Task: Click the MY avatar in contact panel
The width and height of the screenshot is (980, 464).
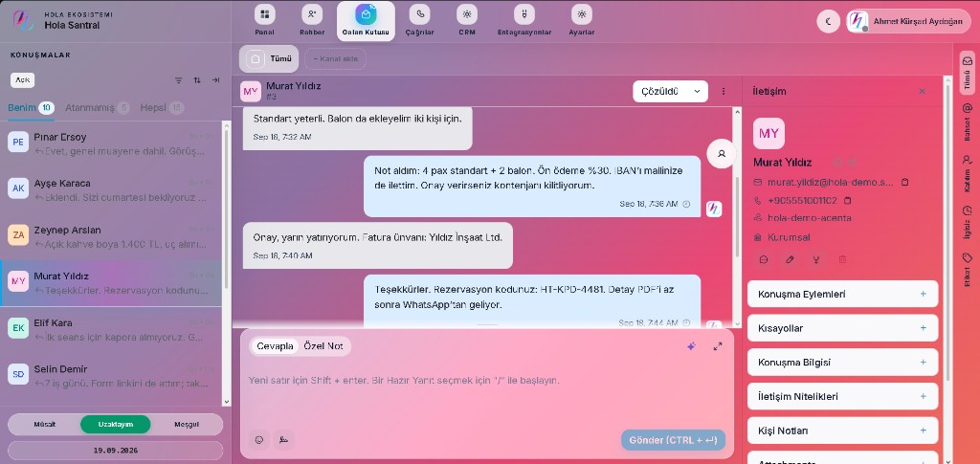Action: (768, 133)
